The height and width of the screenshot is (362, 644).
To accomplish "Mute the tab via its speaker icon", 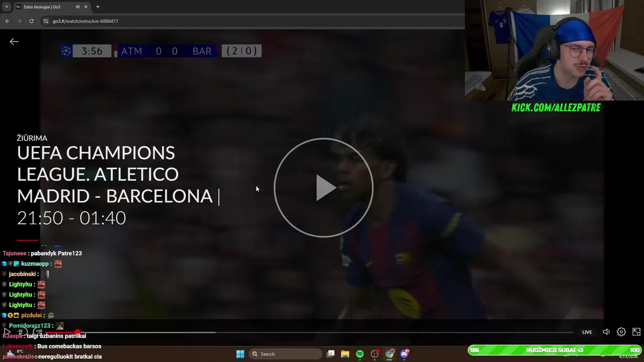I will point(77,7).
